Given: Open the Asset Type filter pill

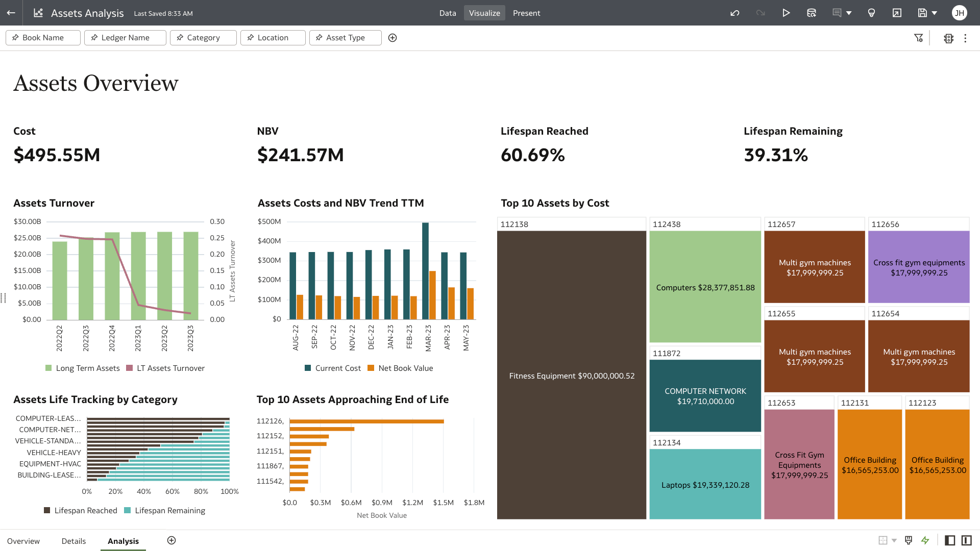Looking at the screenshot, I should [x=345, y=37].
